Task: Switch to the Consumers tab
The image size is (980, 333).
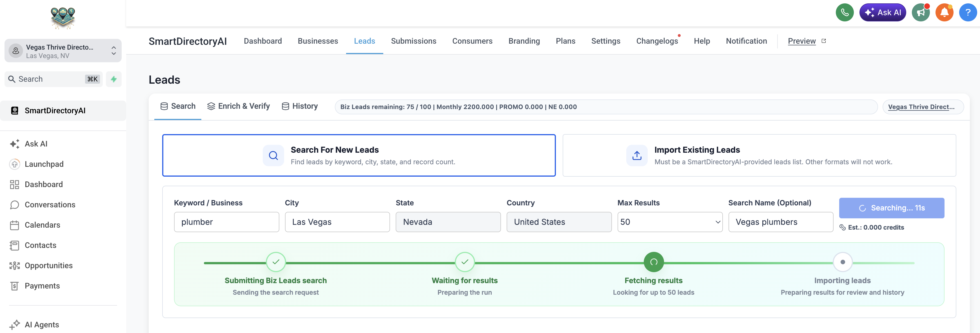Action: pos(472,41)
